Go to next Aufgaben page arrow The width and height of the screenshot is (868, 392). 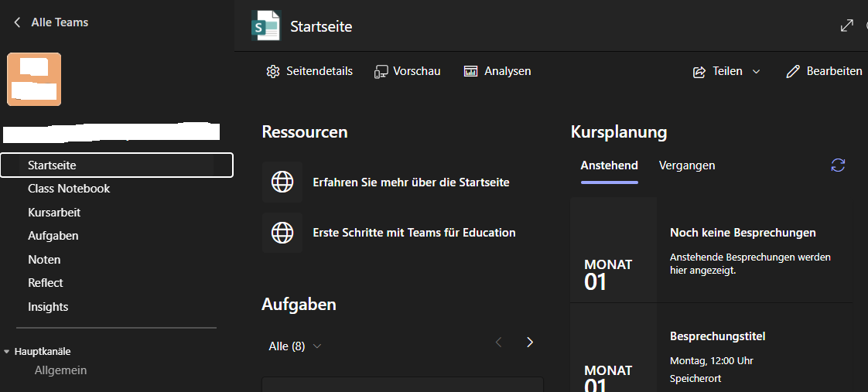click(530, 343)
